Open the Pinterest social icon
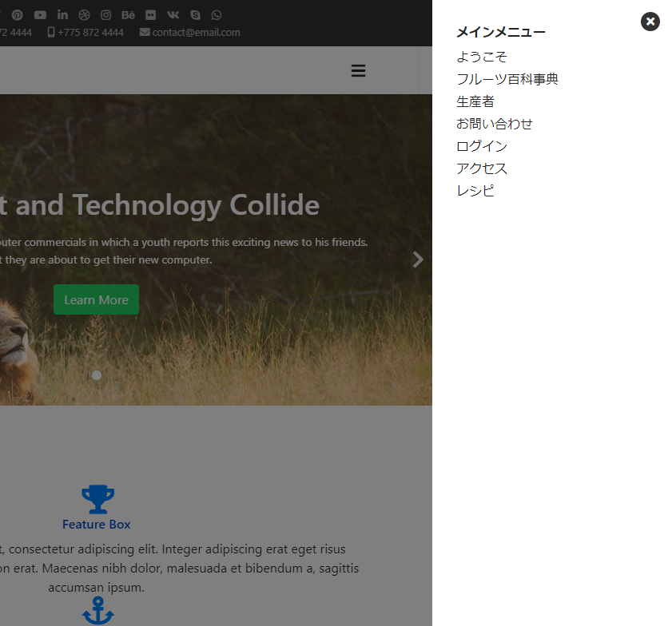The image size is (672, 626). pos(18,14)
